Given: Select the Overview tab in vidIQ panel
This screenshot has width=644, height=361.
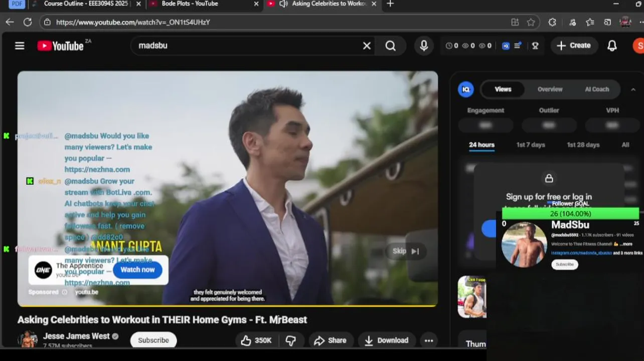Looking at the screenshot, I should pyautogui.click(x=550, y=89).
